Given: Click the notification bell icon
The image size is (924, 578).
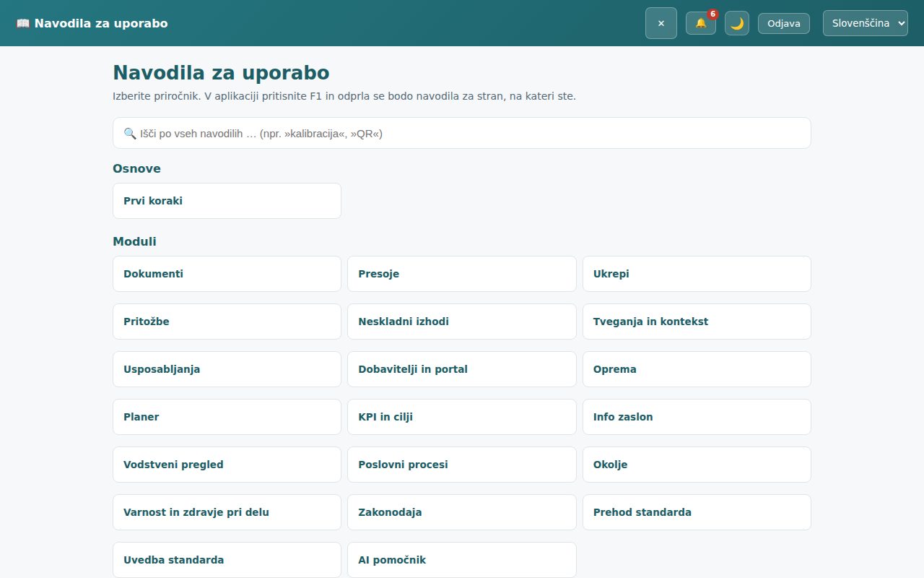Looking at the screenshot, I should tap(700, 23).
